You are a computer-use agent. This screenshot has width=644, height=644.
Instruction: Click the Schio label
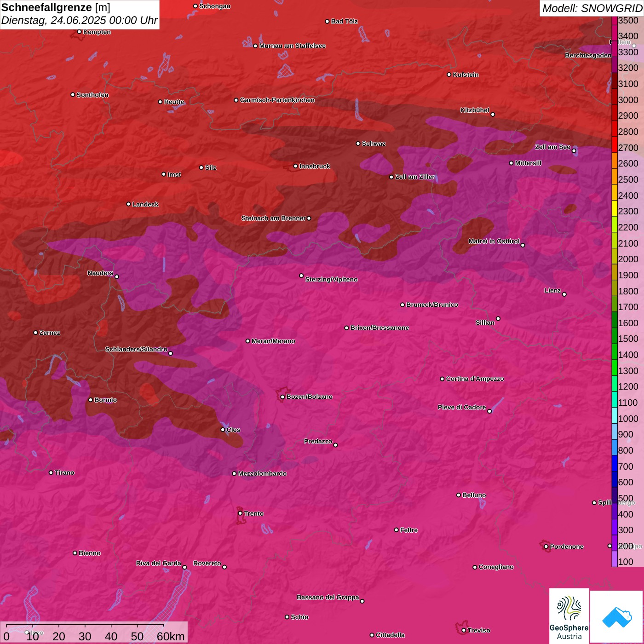(299, 617)
